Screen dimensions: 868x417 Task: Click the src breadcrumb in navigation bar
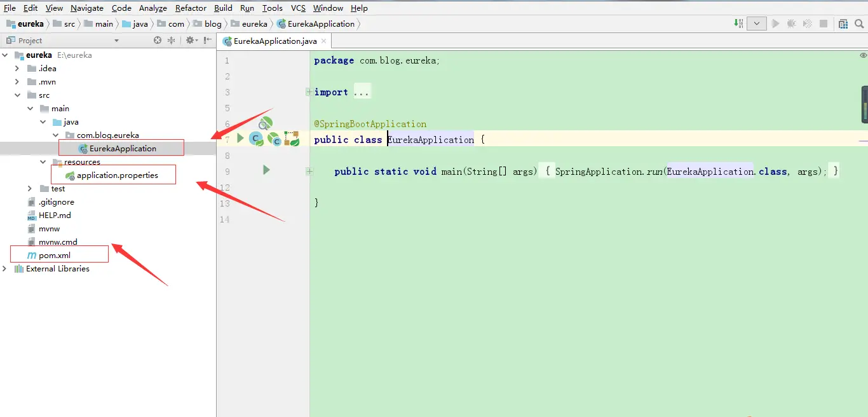64,24
